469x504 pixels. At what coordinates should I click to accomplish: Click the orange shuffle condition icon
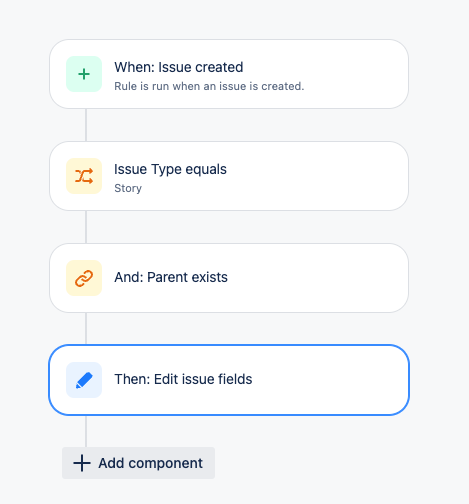pos(84,176)
